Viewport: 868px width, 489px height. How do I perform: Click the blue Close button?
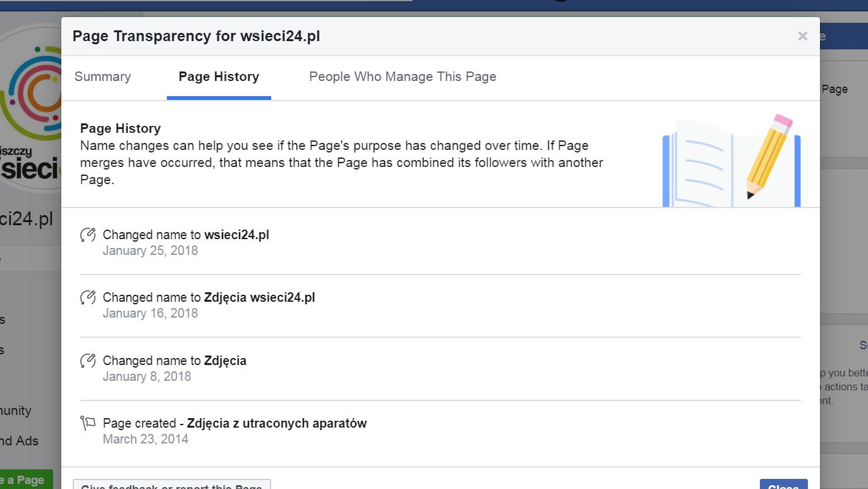pos(784,484)
